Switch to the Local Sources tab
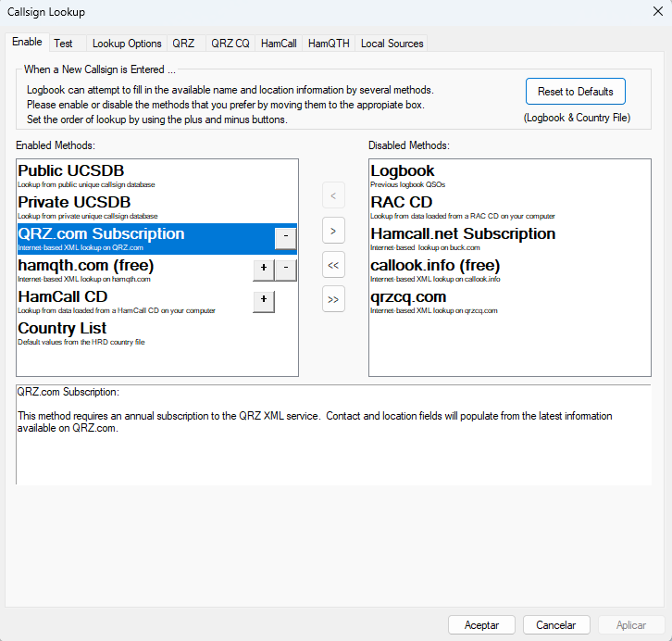The width and height of the screenshot is (672, 641). pos(392,44)
